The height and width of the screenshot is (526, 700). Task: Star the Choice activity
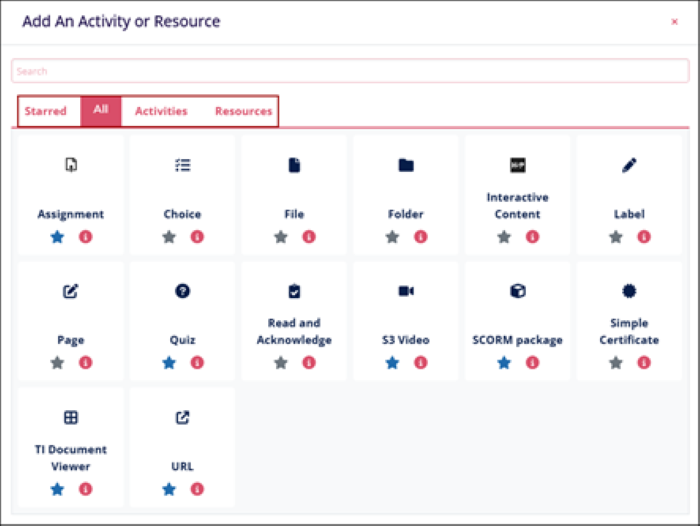pyautogui.click(x=169, y=237)
